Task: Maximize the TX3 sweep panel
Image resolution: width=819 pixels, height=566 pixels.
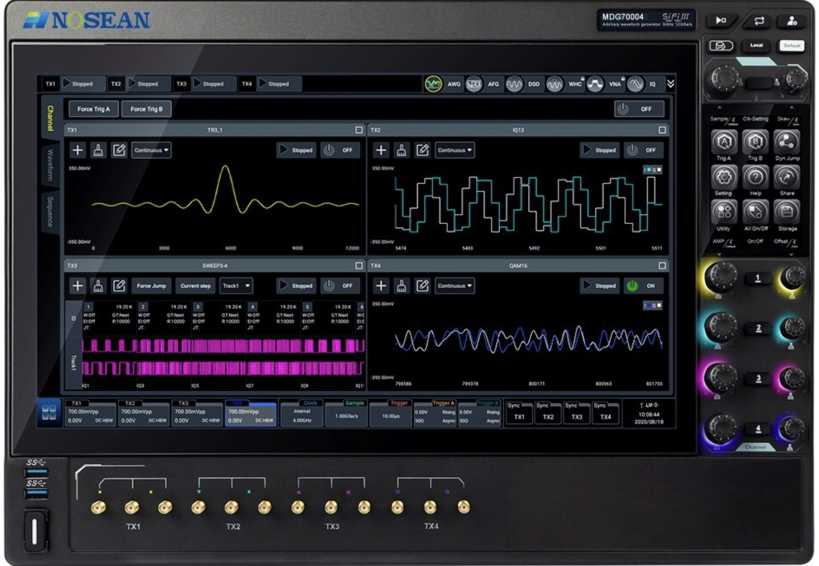Action: (x=359, y=265)
